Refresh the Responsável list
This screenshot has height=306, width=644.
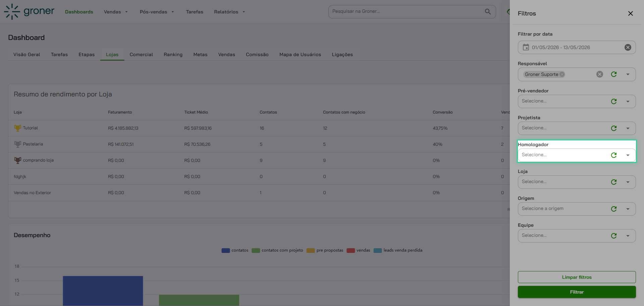[613, 75]
